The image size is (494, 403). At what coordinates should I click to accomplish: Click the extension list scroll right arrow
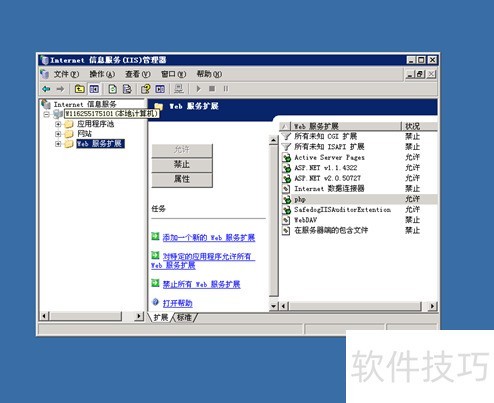coord(432,306)
